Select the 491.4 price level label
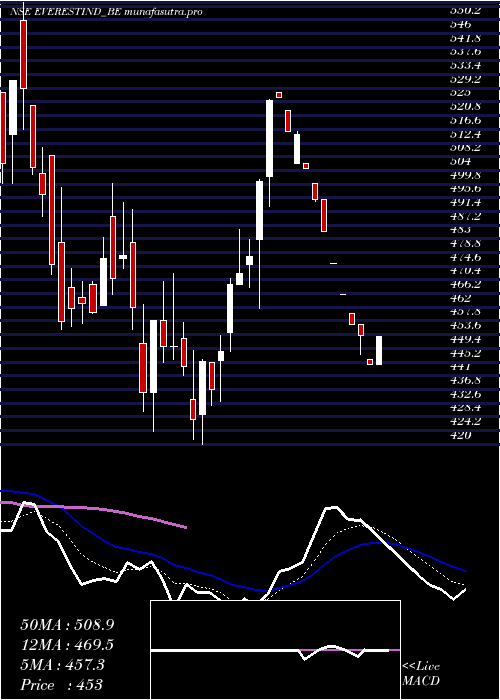The height and width of the screenshot is (700, 500). 465,202
